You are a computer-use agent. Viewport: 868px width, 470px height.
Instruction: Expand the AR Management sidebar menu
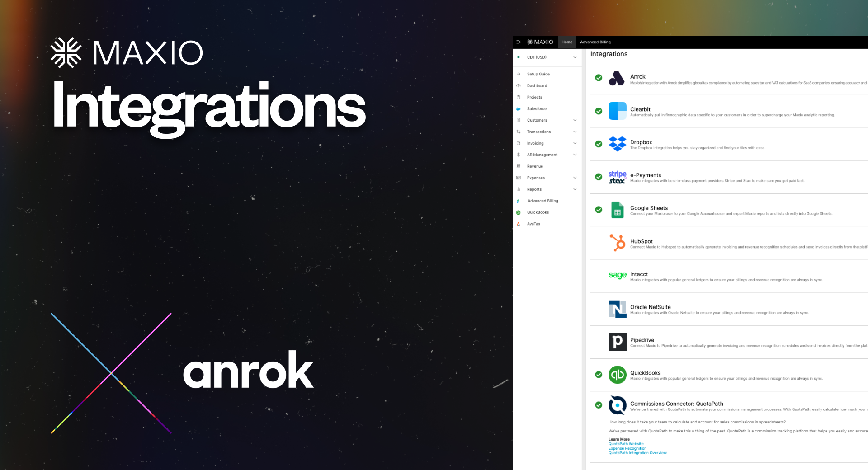[575, 155]
